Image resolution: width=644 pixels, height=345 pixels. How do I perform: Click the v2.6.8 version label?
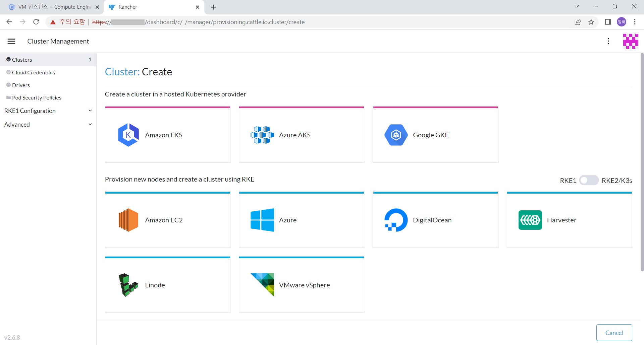[x=12, y=337]
